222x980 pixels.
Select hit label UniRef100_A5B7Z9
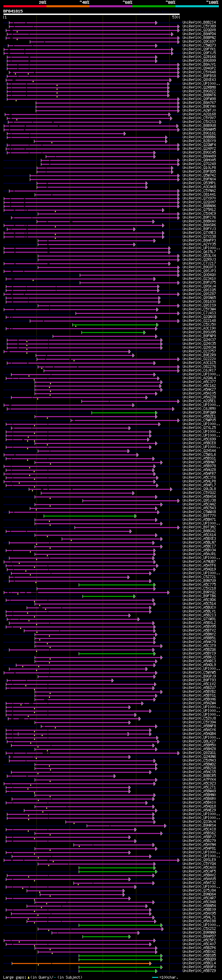tap(199, 971)
